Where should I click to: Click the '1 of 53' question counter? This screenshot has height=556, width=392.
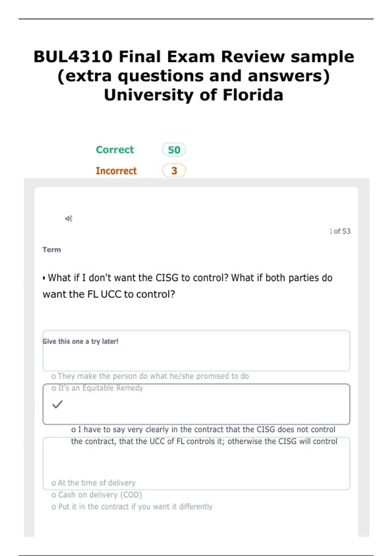pos(340,231)
